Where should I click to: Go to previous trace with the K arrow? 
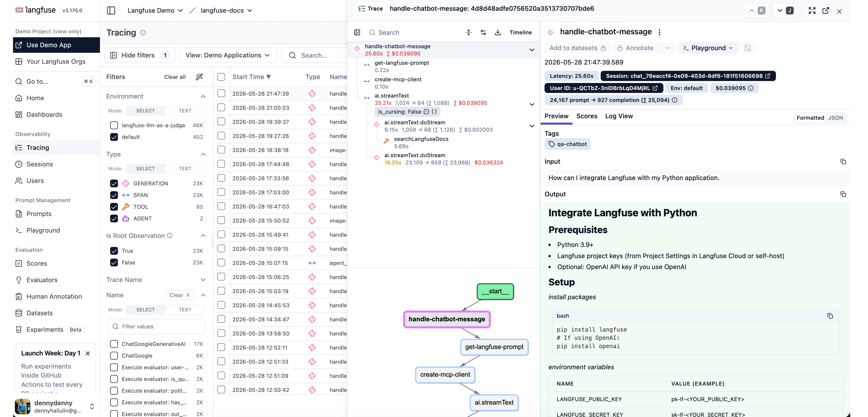click(757, 10)
